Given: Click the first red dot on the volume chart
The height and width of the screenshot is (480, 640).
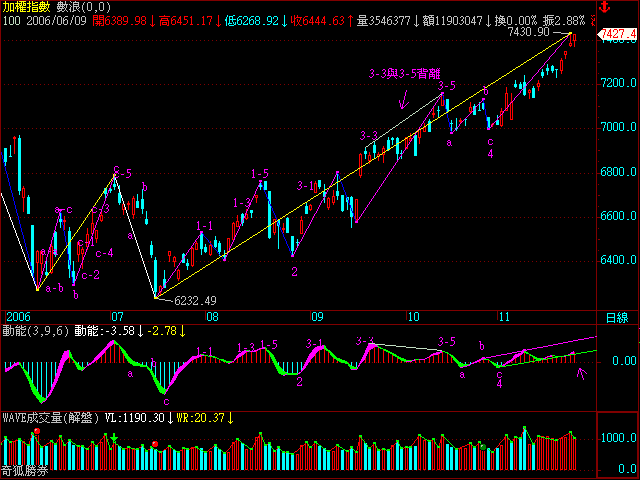Looking at the screenshot, I should click(x=37, y=432).
